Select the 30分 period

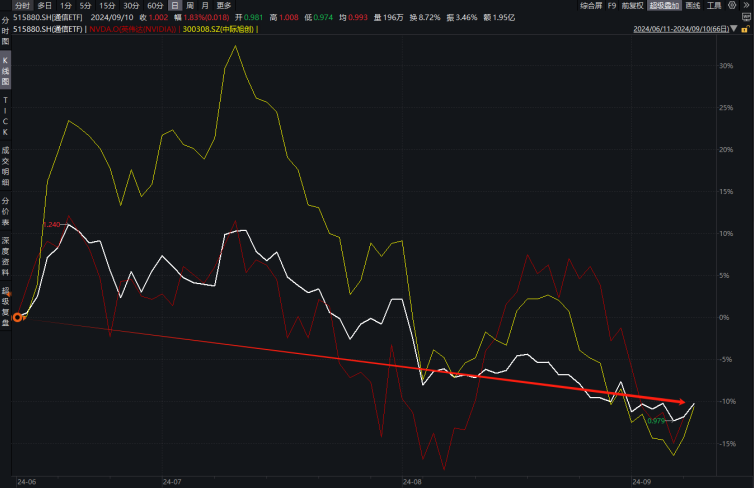131,6
